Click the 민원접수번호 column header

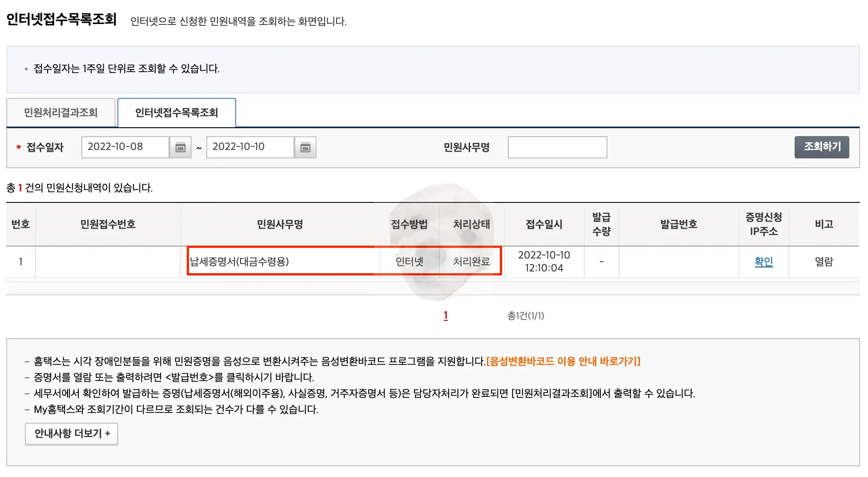(108, 225)
